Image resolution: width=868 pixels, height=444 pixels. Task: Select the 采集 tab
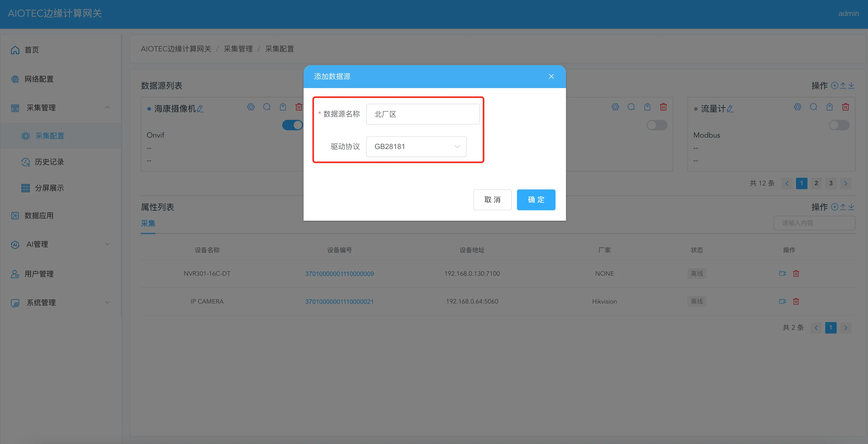point(148,223)
